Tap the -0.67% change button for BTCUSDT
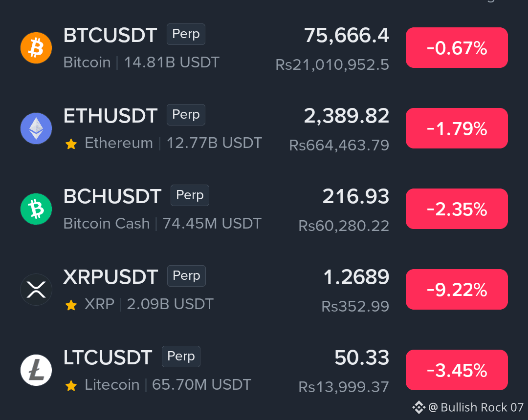Viewport: 528px width, 420px height. point(457,48)
